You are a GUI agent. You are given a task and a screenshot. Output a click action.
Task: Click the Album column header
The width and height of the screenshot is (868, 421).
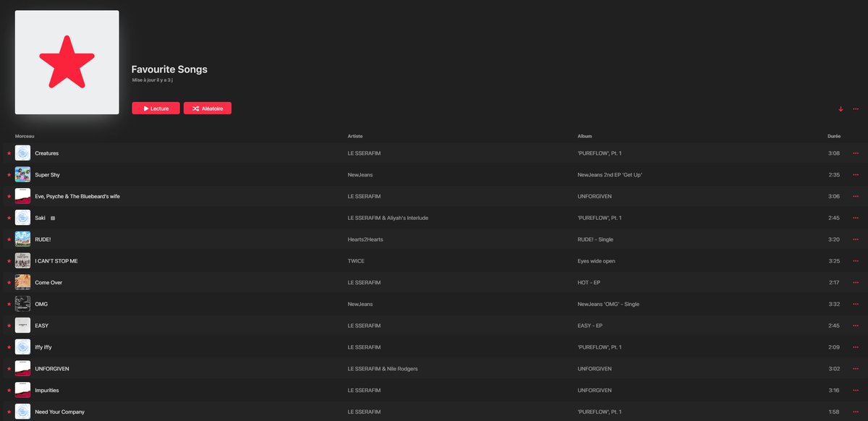click(584, 136)
